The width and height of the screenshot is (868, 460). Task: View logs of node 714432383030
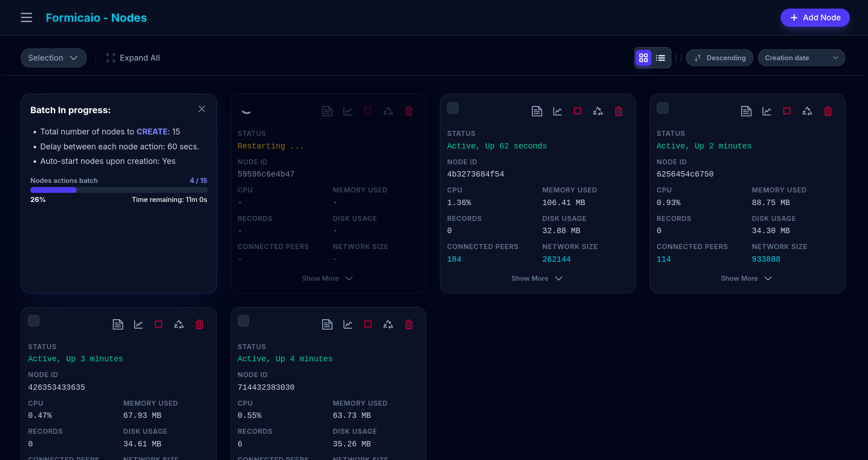327,325
